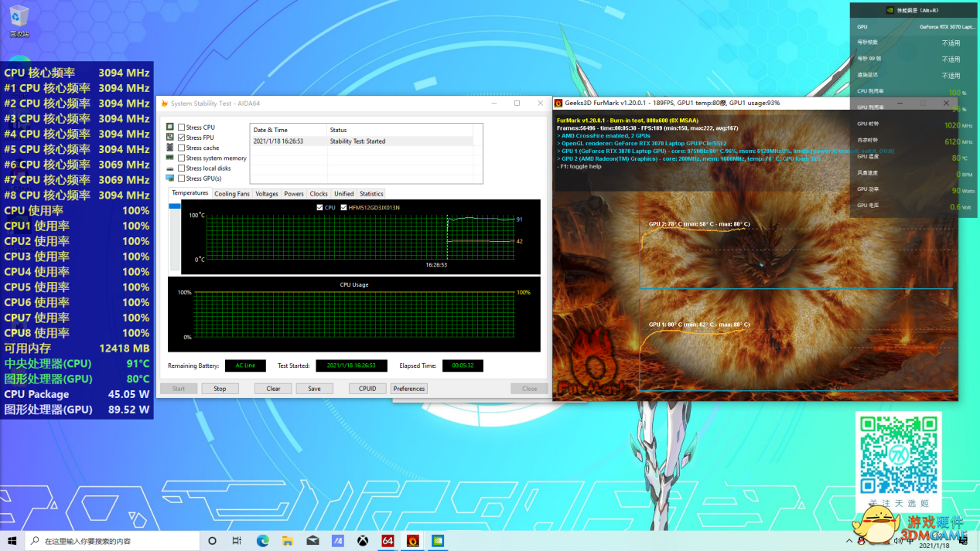Expand the hidden system tray icons
The width and height of the screenshot is (980, 551).
point(849,541)
